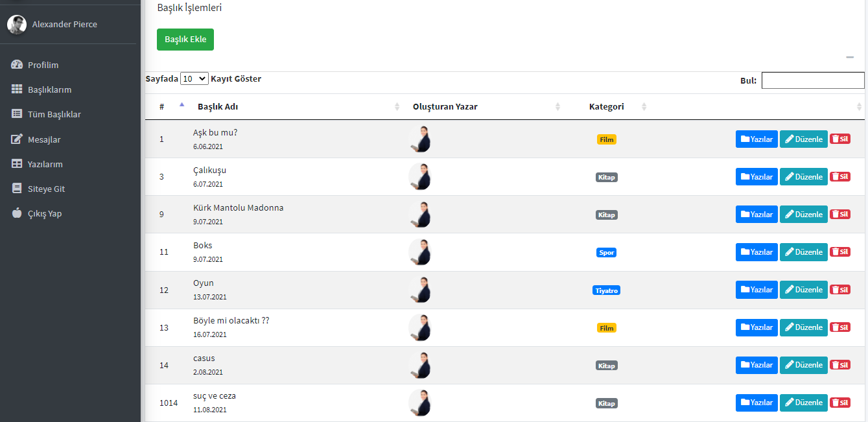The height and width of the screenshot is (422, 868).
Task: Sort by Oluşturan Yazar column arrows
Action: (x=557, y=107)
